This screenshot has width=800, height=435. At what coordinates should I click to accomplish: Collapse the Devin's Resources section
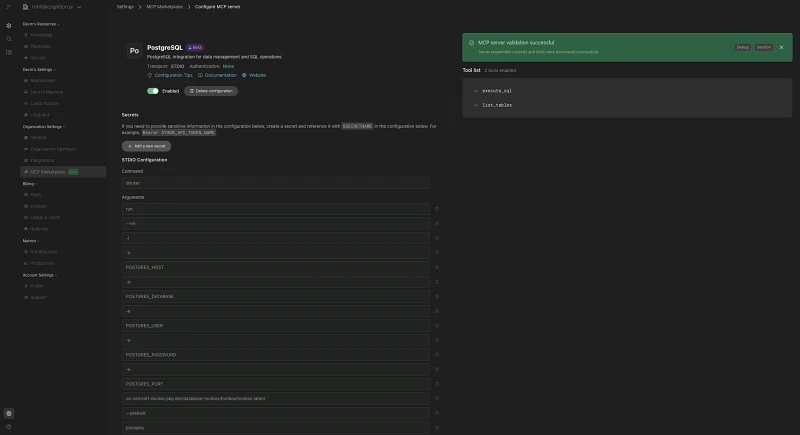(41, 24)
